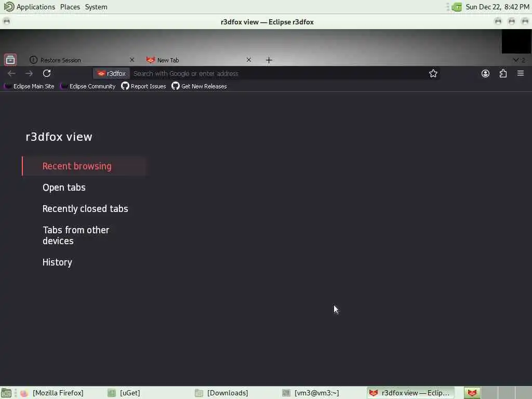Go back with the back arrow
Screen dimensions: 532x399
pos(11,73)
